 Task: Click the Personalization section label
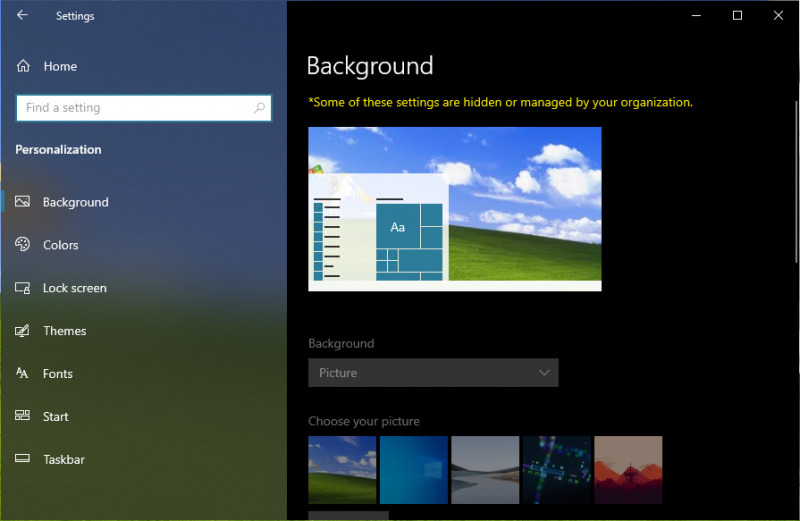tap(58, 150)
